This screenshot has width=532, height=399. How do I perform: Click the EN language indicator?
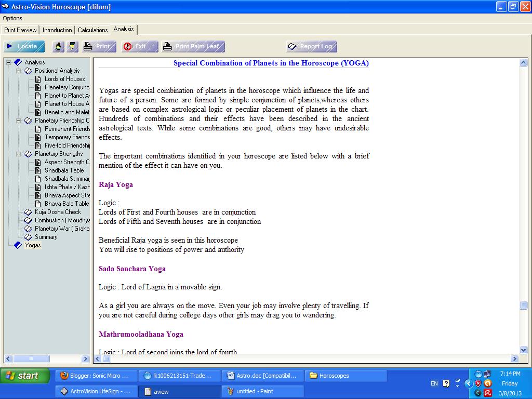434,384
